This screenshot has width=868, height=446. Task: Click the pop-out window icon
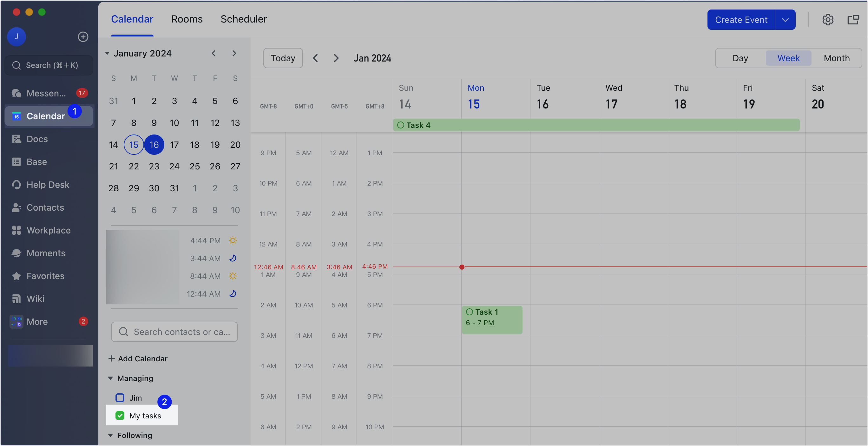[x=853, y=20]
